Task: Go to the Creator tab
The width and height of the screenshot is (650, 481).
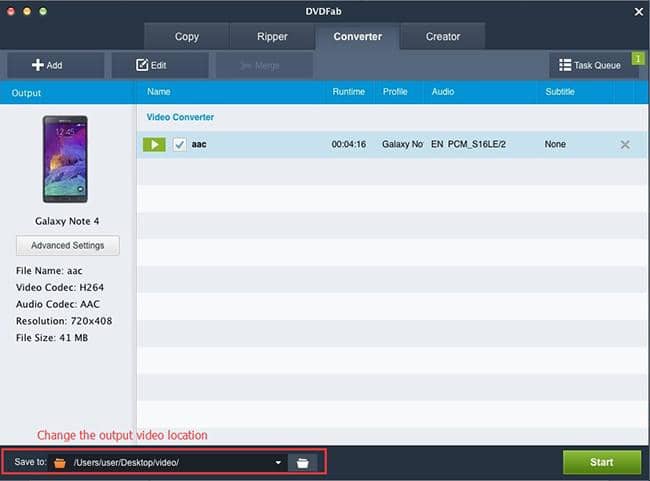Action: (x=443, y=36)
